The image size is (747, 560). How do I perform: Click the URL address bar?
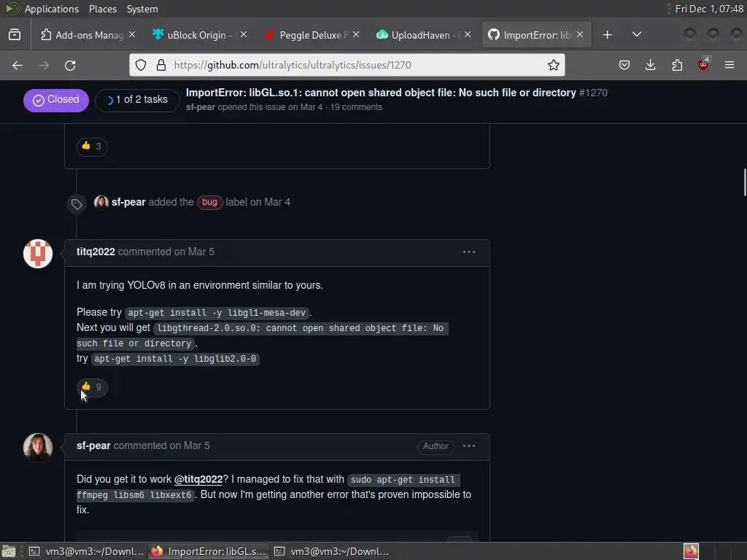[x=347, y=65]
